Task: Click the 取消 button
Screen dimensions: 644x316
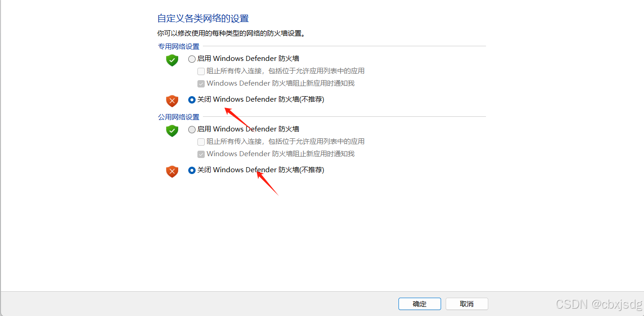Action: tap(467, 304)
